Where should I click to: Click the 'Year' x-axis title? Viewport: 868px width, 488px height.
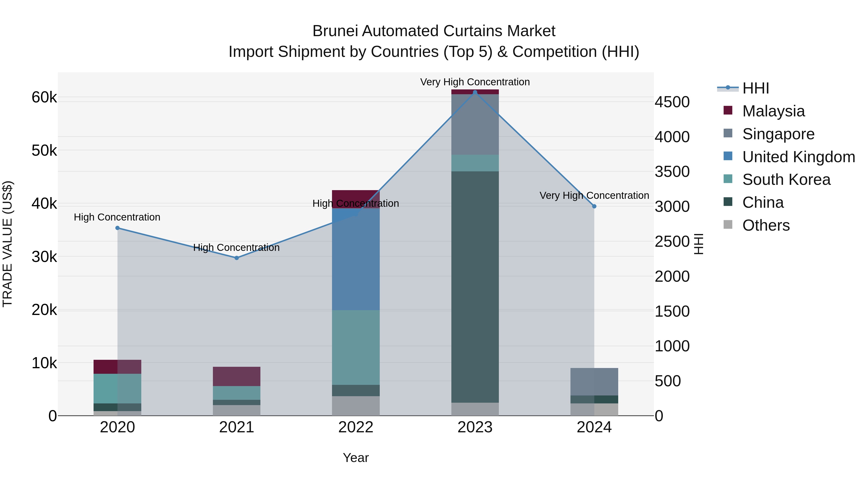pos(356,458)
